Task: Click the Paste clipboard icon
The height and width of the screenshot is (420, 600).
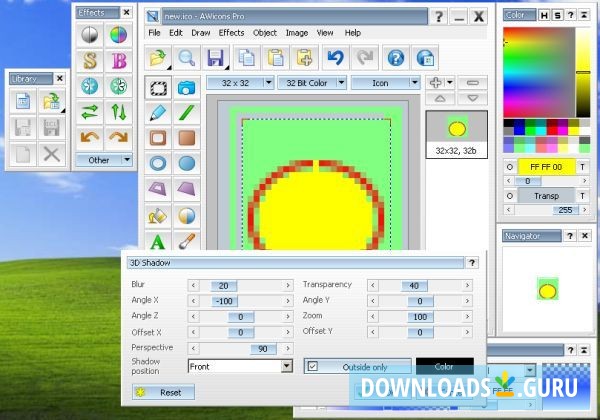Action: [276, 58]
